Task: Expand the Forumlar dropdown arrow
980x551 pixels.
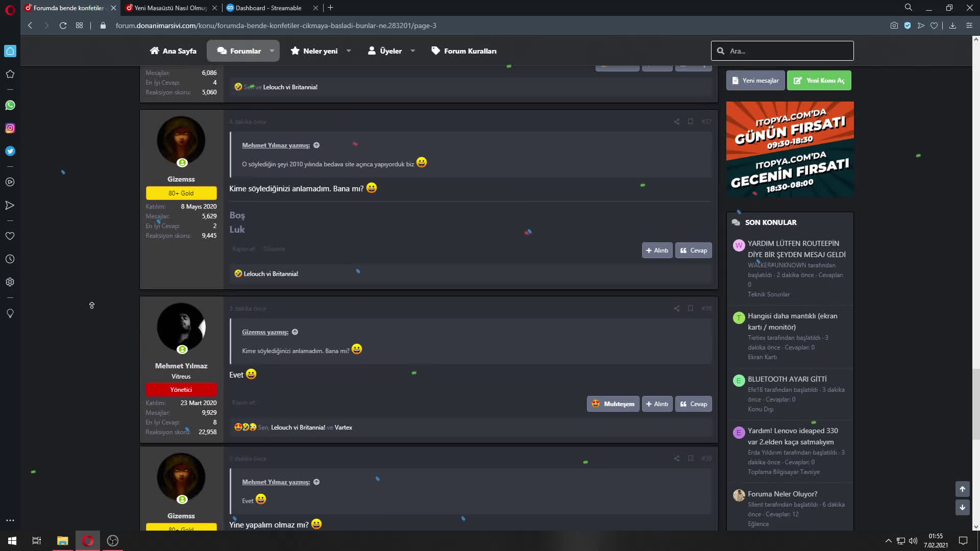Action: click(272, 51)
